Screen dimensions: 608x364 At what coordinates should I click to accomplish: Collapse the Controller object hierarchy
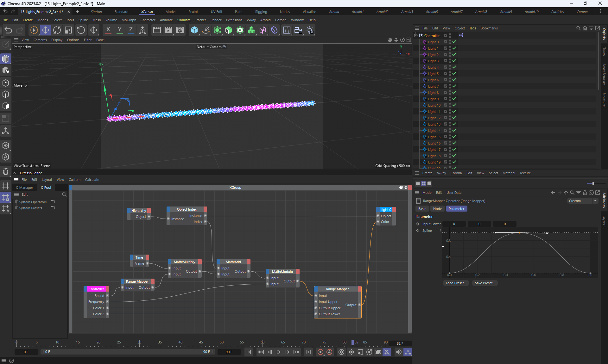coord(416,35)
